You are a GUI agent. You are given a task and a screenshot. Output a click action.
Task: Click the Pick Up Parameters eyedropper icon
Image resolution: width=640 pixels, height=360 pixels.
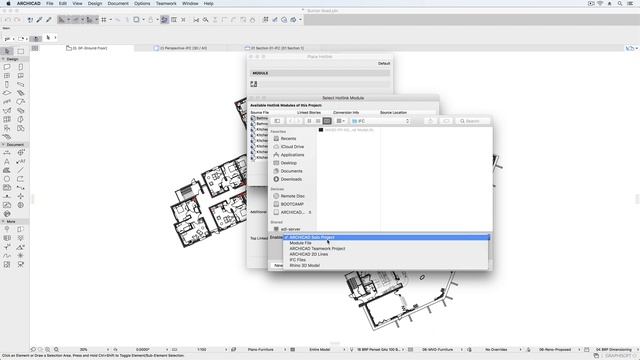pos(40,20)
